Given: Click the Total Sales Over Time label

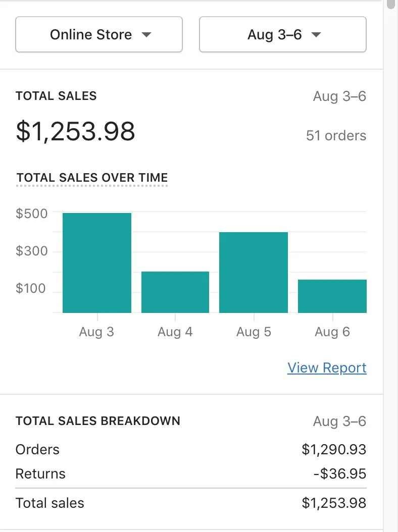Looking at the screenshot, I should click(92, 178).
